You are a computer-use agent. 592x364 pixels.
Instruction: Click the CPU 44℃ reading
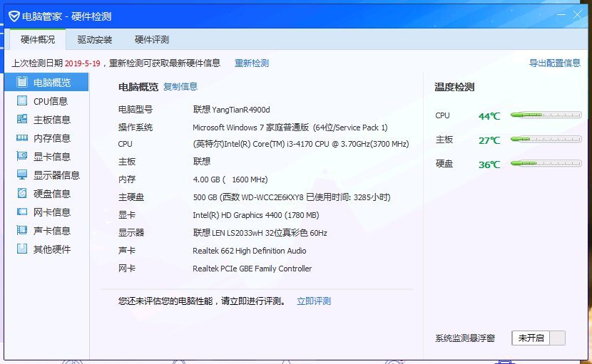489,116
